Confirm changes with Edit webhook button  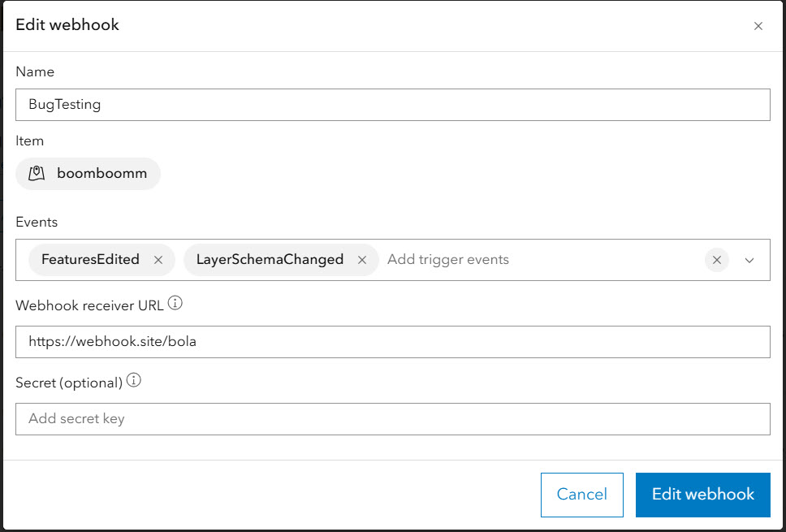point(702,495)
